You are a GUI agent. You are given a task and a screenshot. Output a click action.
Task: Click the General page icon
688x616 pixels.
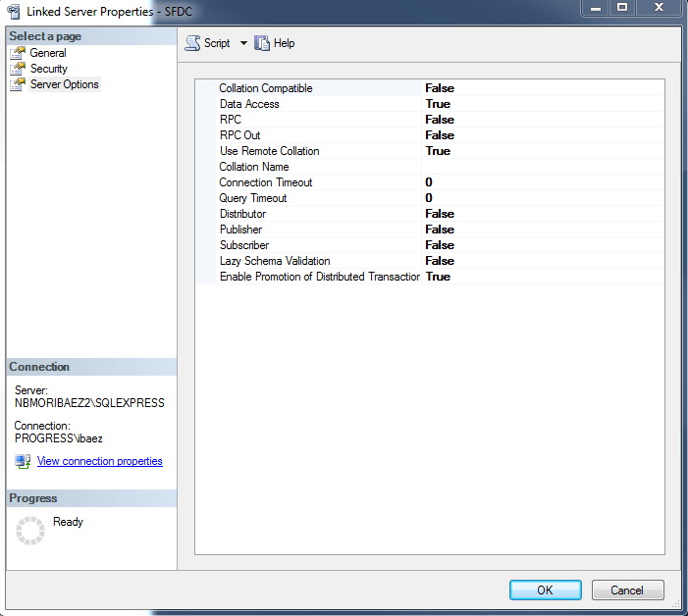coord(18,53)
